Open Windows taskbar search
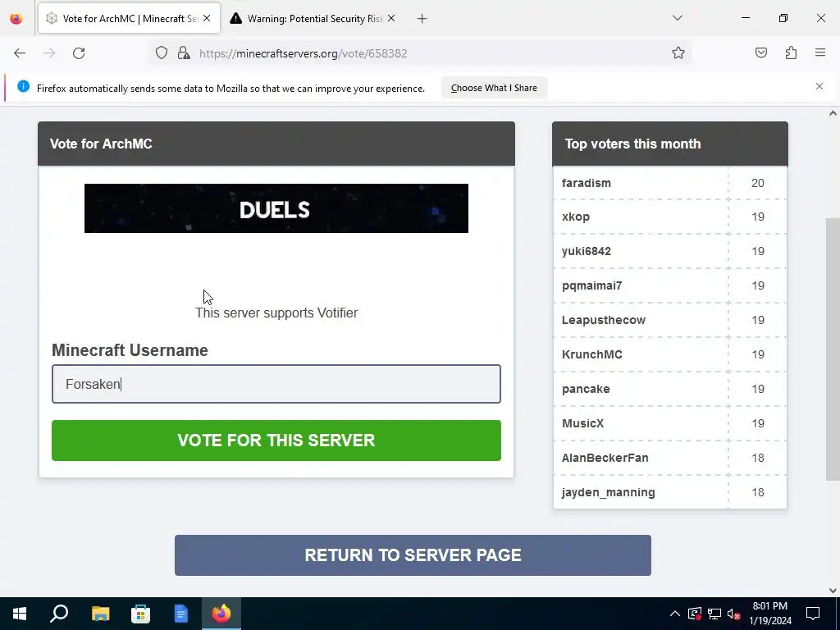Viewport: 840px width, 630px height. [x=59, y=614]
